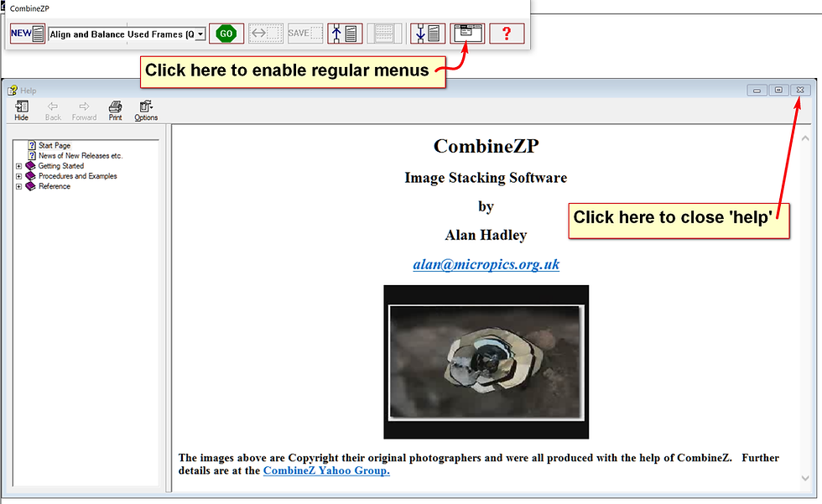Click the greyed resize rectangle icon beside GO
The image size is (822, 504).
[x=266, y=34]
